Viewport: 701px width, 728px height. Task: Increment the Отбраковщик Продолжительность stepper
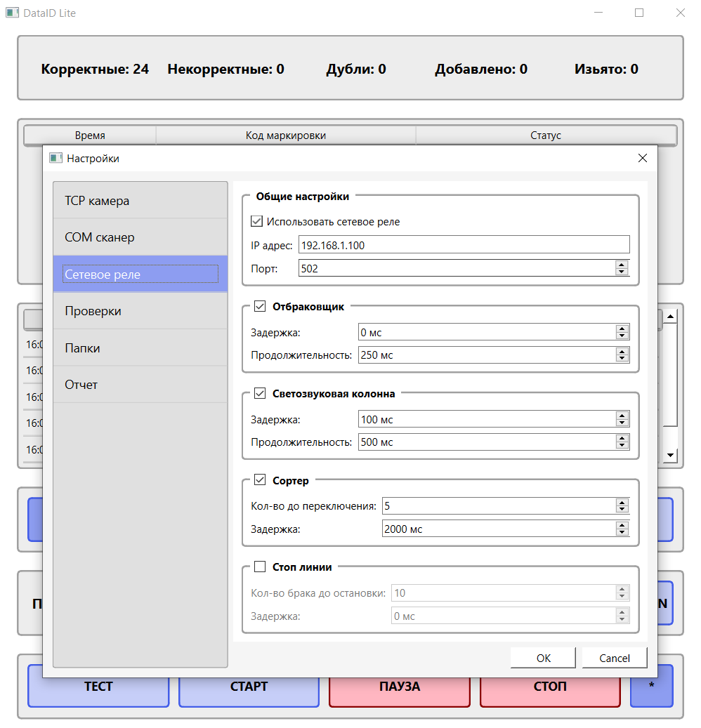point(622,351)
